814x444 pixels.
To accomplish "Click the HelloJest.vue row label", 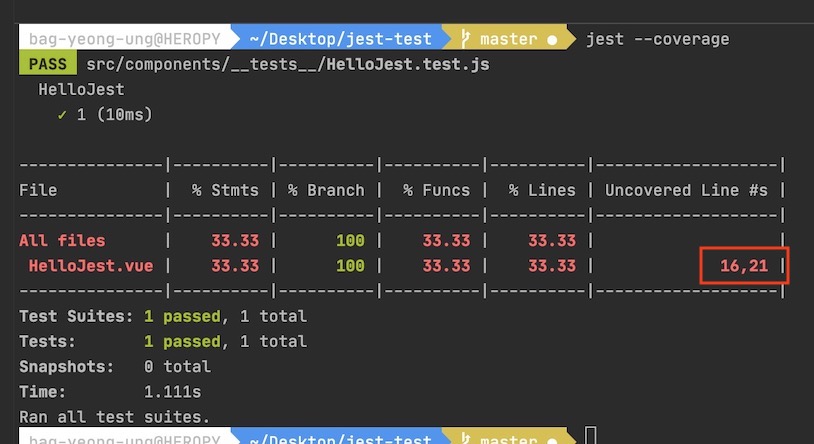I will (91, 266).
